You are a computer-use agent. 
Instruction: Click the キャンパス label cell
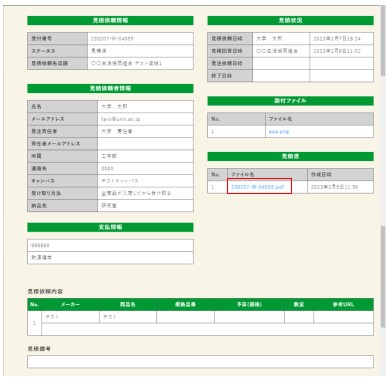click(x=63, y=181)
